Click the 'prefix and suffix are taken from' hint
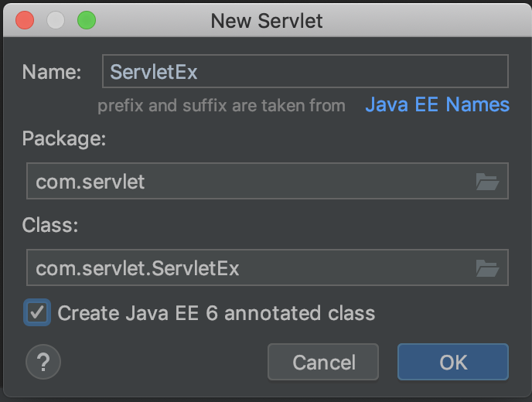This screenshot has width=532, height=402. [x=222, y=105]
